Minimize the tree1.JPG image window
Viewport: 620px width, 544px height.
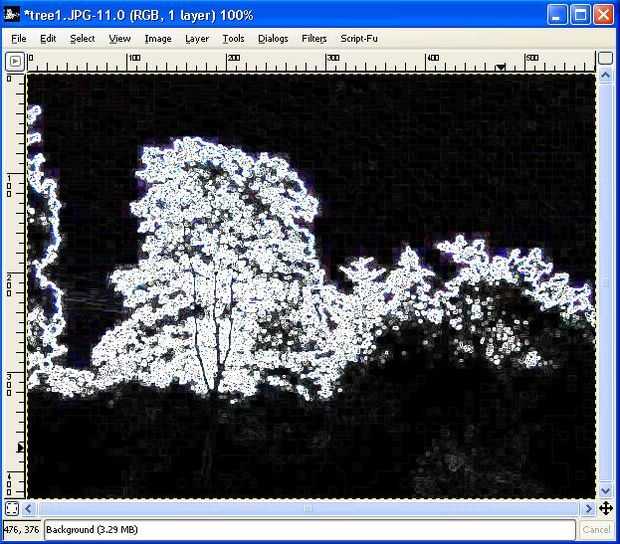557,15
